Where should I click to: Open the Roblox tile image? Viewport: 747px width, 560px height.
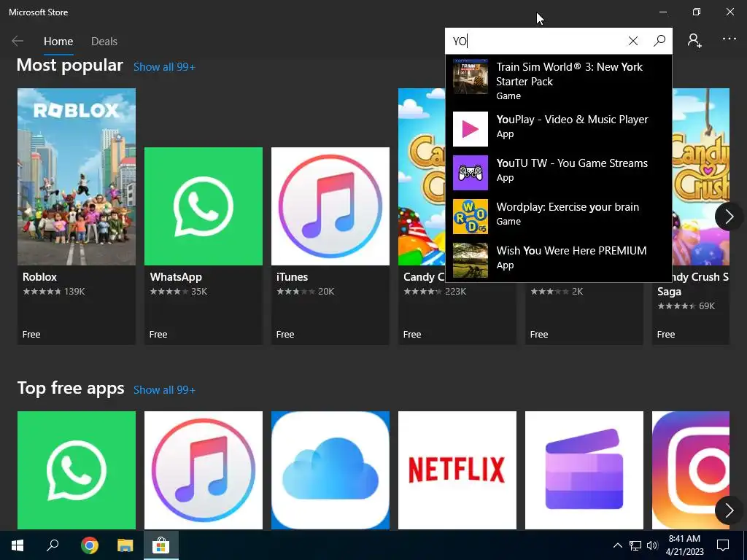click(x=76, y=176)
